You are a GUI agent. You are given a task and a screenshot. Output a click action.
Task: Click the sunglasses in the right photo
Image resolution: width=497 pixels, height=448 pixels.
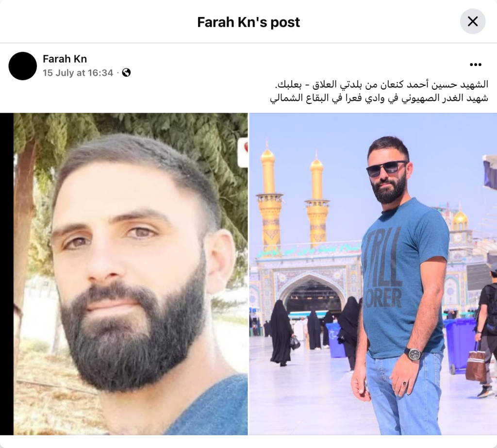[386, 168]
